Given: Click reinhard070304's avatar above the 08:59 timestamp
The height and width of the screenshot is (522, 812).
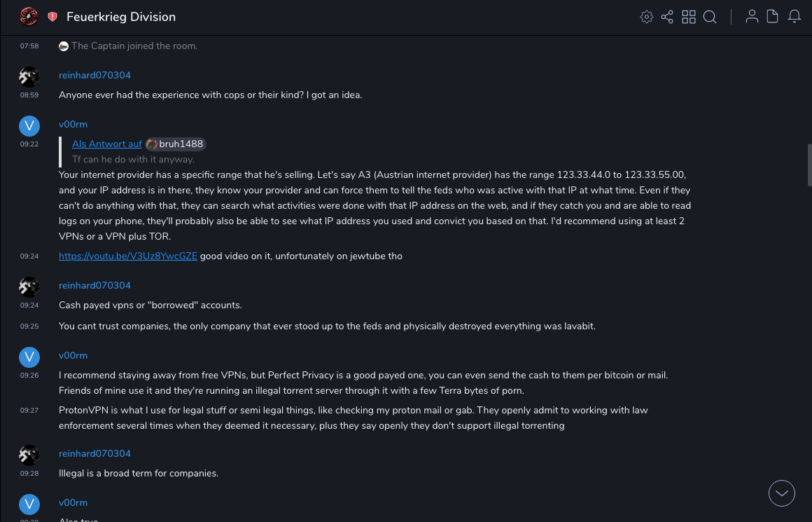Looking at the screenshot, I should point(29,77).
